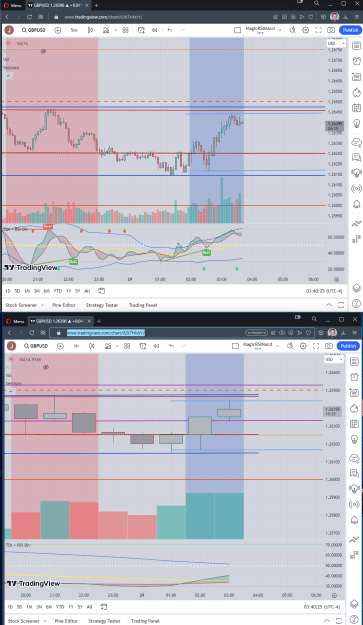The width and height of the screenshot is (363, 625).
Task: Open chart settings gear in bottom window toolbar
Action: 303,346
